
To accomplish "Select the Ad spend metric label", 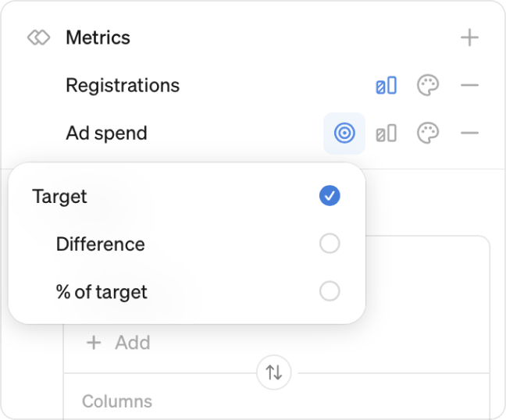I will pyautogui.click(x=106, y=133).
